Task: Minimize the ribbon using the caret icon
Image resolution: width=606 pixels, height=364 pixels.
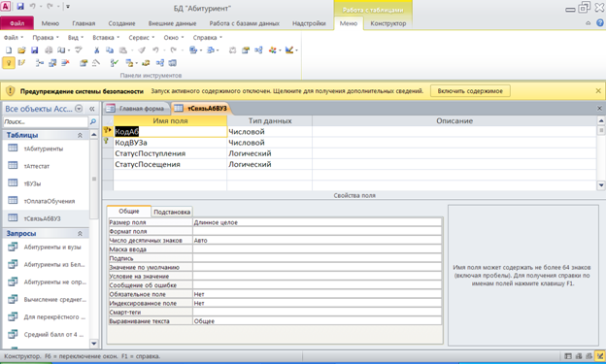Action: (589, 23)
